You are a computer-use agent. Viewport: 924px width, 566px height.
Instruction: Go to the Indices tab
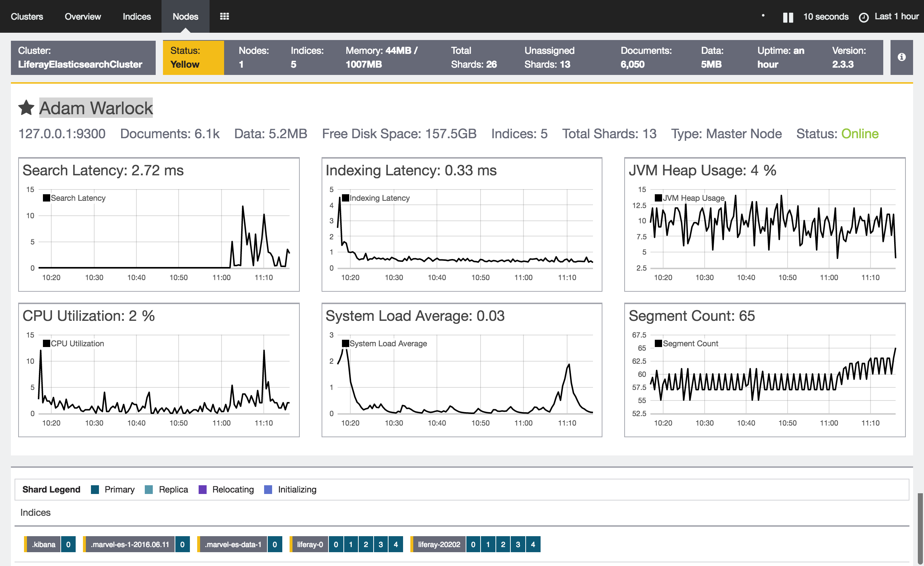(x=136, y=16)
